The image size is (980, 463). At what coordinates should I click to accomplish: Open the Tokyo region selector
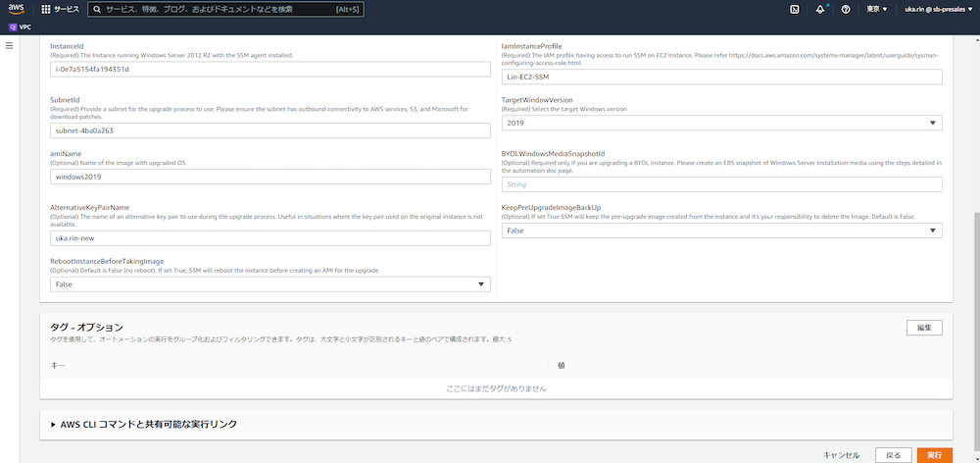877,10
